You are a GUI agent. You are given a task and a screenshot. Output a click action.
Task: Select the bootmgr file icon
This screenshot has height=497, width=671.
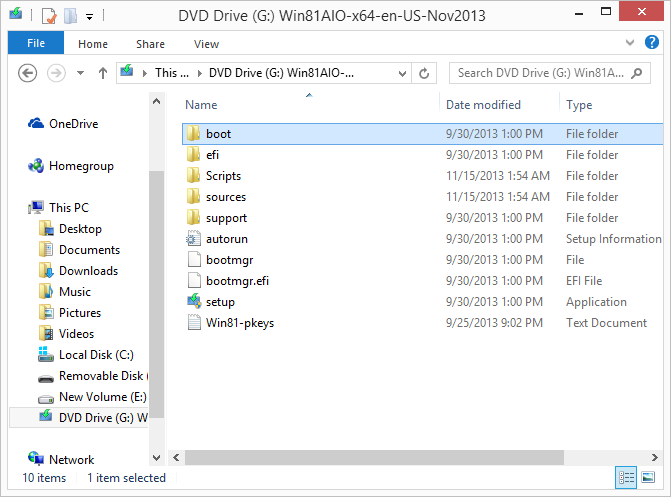[194, 259]
